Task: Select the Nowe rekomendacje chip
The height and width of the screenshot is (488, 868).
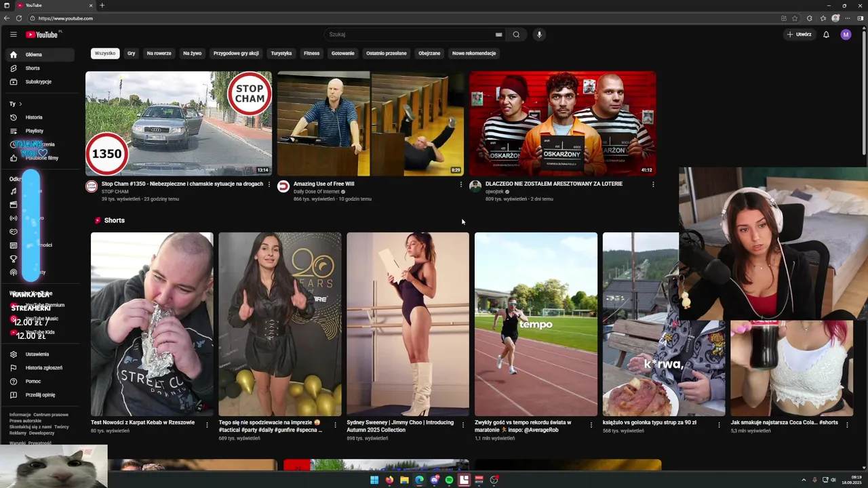Action: (474, 53)
